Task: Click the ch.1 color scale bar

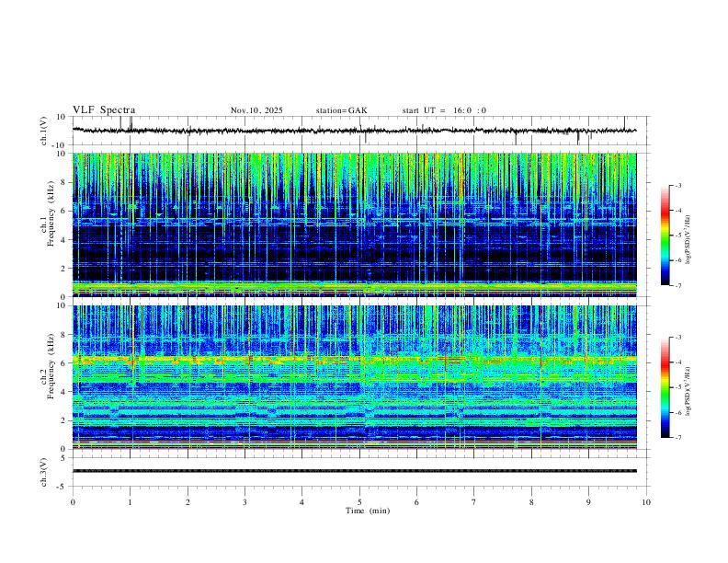Action: click(665, 236)
